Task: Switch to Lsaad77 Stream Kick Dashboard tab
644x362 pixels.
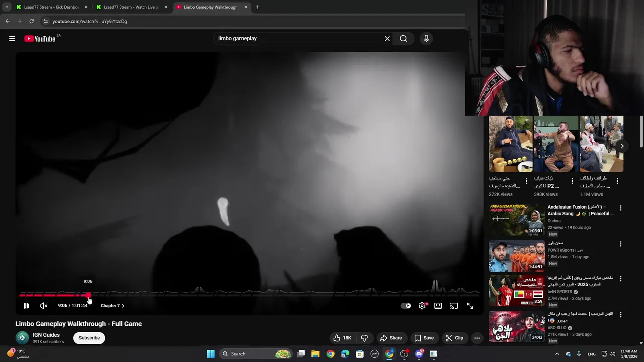Action: [52, 7]
